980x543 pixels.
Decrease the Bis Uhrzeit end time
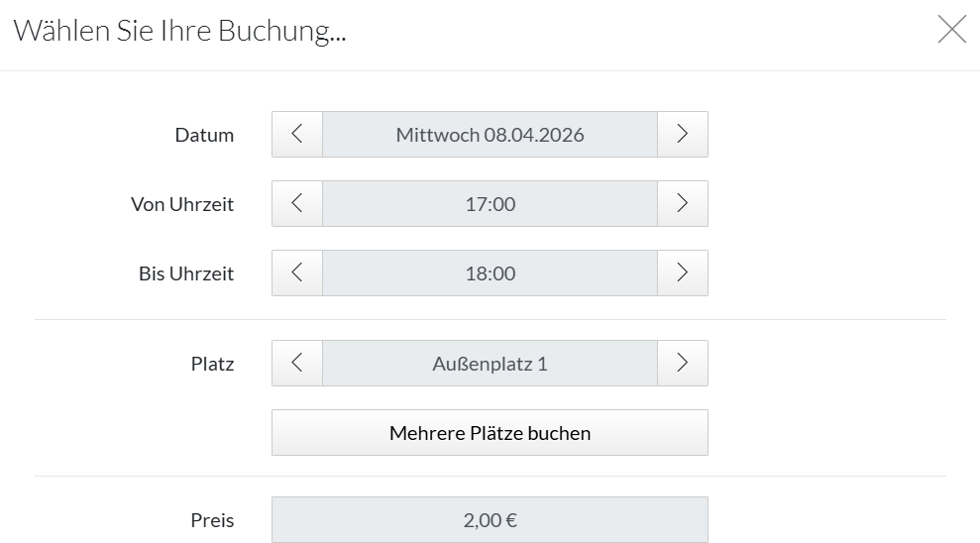tap(297, 273)
